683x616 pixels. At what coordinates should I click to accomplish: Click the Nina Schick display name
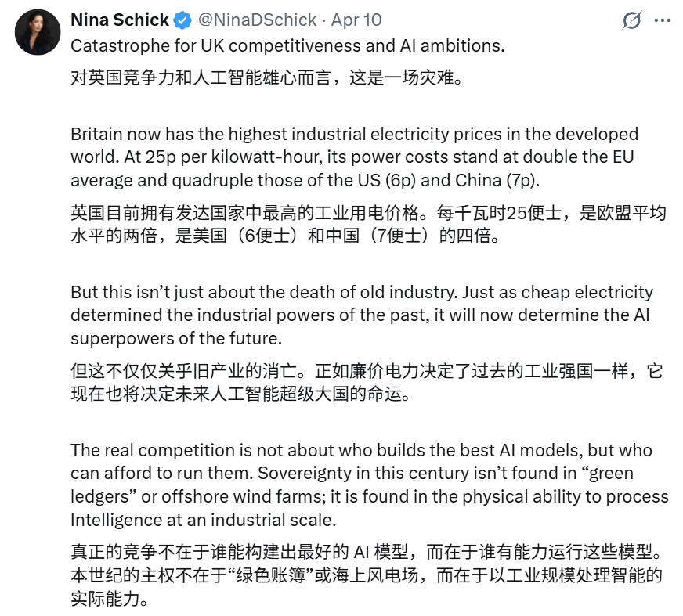119,20
